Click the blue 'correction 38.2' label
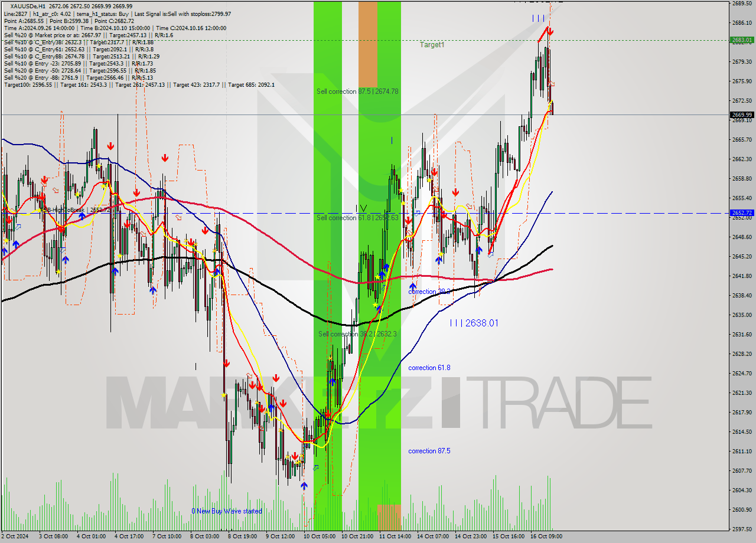The width and height of the screenshot is (756, 543). (x=429, y=292)
